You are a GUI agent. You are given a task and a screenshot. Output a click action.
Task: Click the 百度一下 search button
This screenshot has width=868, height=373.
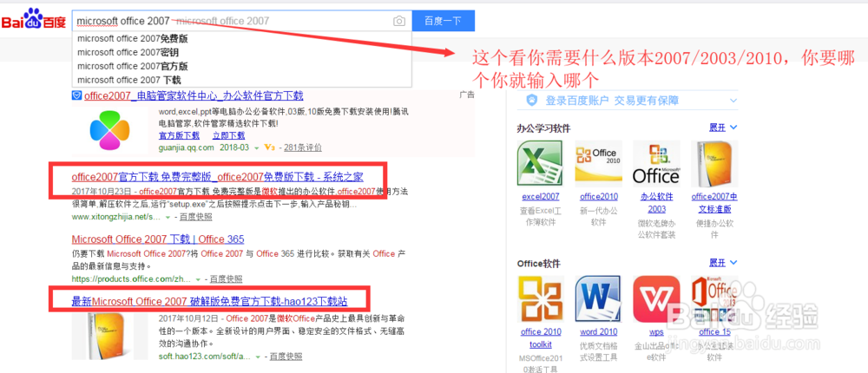click(443, 21)
